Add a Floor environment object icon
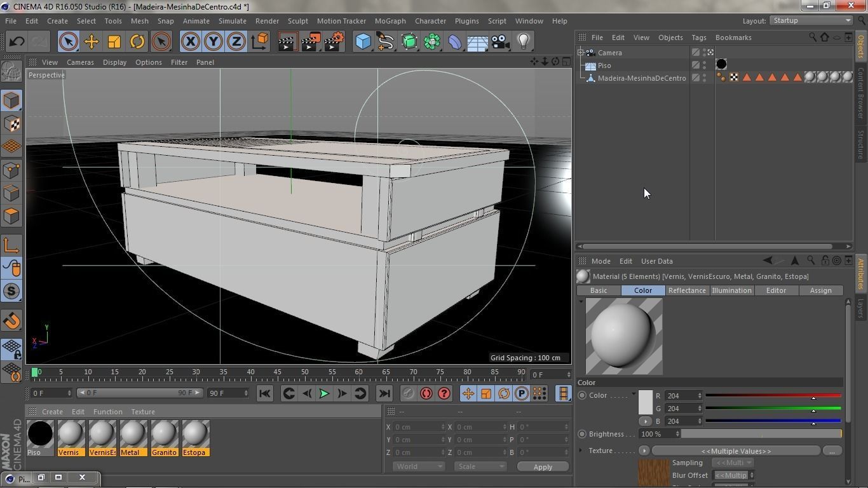 coord(477,42)
